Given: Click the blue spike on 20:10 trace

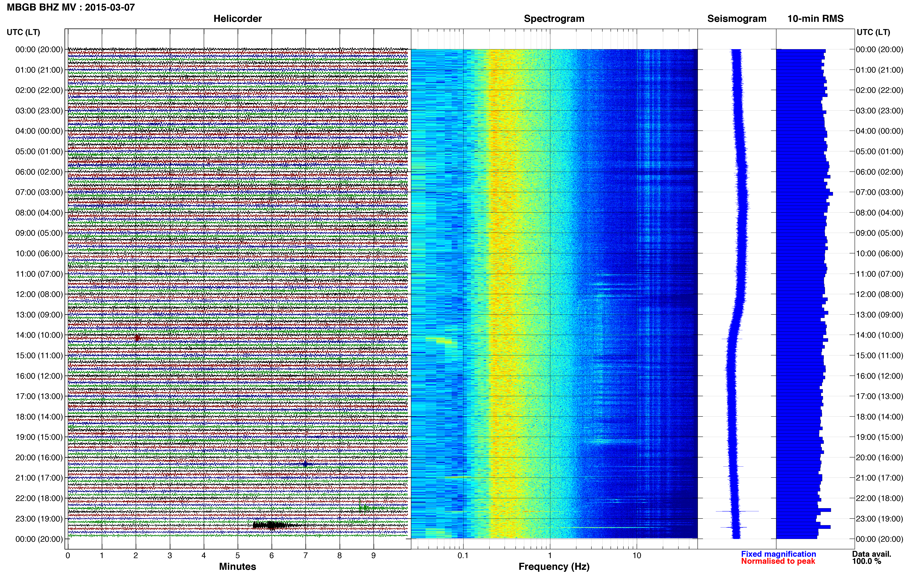Looking at the screenshot, I should 305,464.
